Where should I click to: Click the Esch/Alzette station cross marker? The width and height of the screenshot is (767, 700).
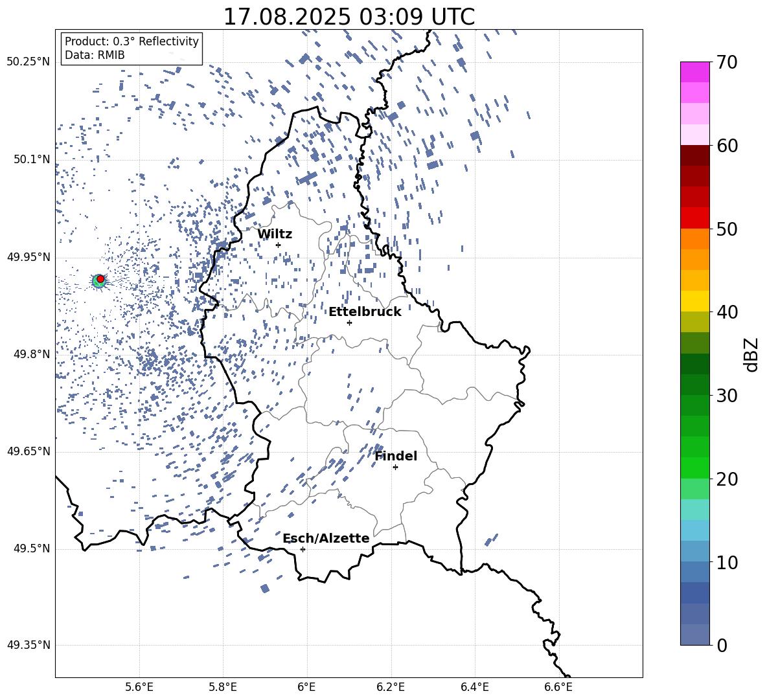(x=303, y=549)
